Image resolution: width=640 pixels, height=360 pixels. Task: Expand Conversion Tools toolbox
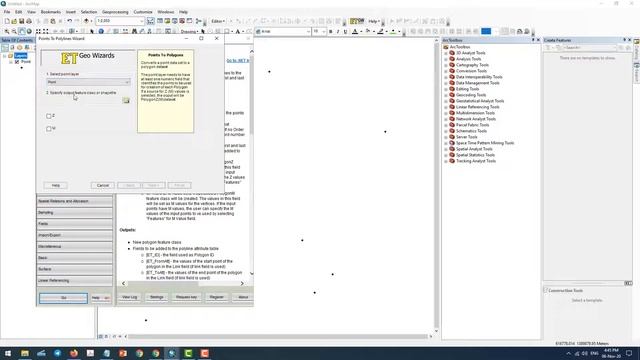click(x=446, y=71)
